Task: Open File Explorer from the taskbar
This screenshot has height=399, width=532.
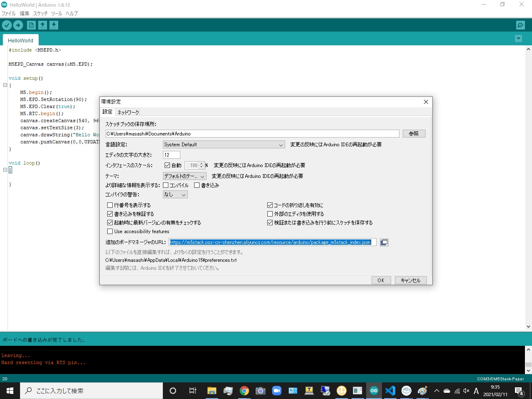Action: 212,391
